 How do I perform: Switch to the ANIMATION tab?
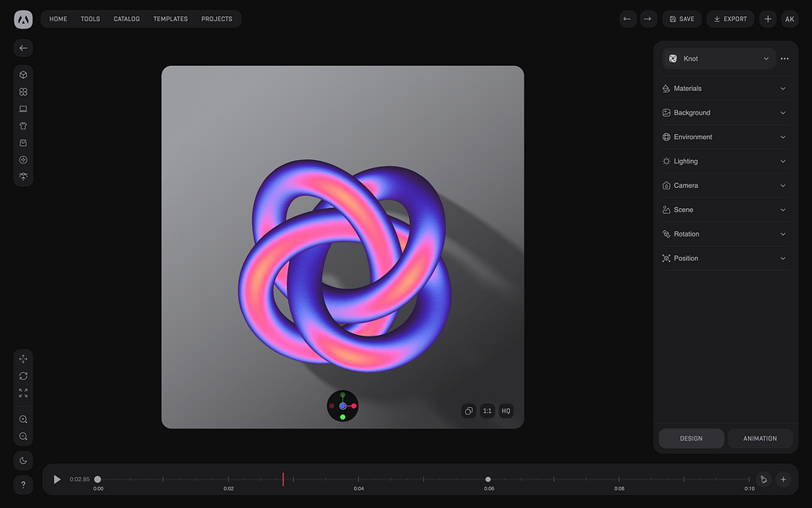point(760,439)
